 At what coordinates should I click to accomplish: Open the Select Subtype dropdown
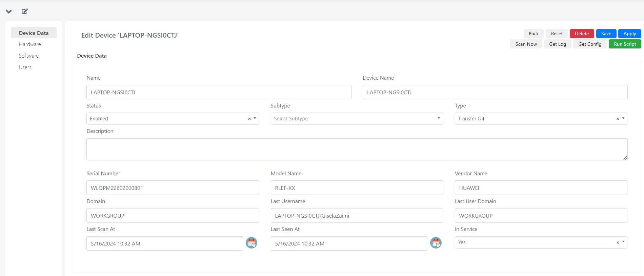(357, 119)
